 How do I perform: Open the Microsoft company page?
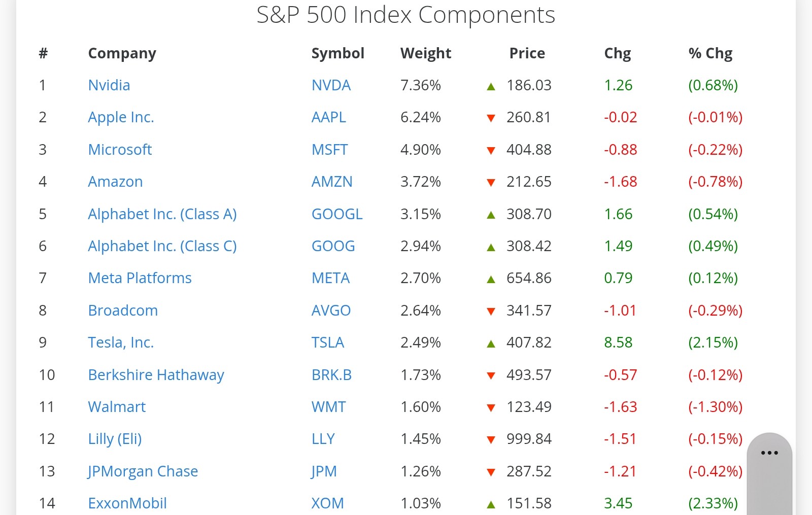[x=120, y=149]
